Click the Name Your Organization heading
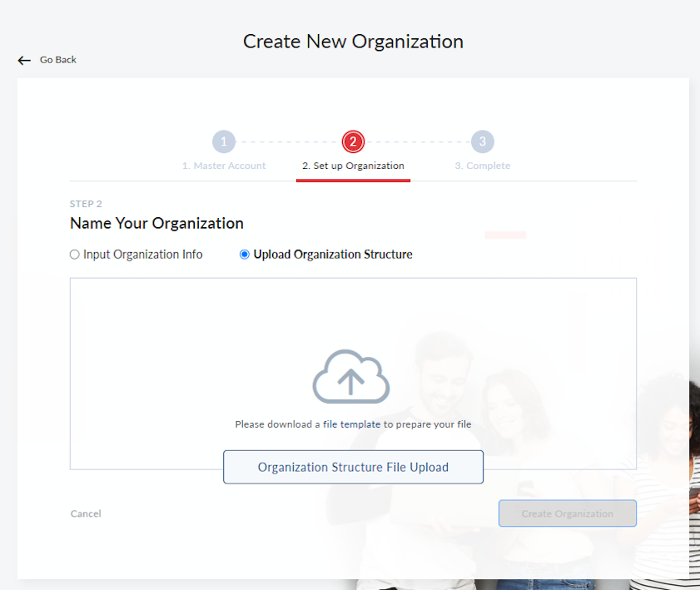This screenshot has height=590, width=700. [x=156, y=223]
